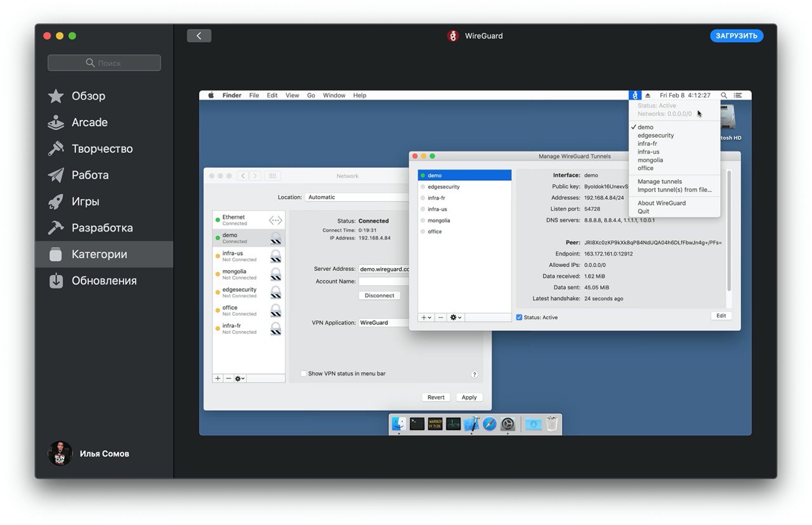Open Terminal from the Dock
Image resolution: width=812 pixels, height=525 pixels.
(x=417, y=424)
